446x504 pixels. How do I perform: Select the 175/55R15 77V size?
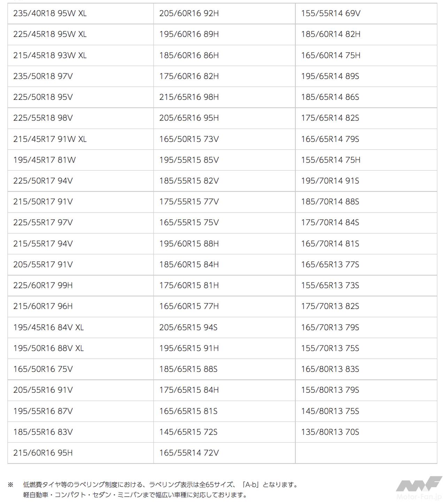pos(189,202)
